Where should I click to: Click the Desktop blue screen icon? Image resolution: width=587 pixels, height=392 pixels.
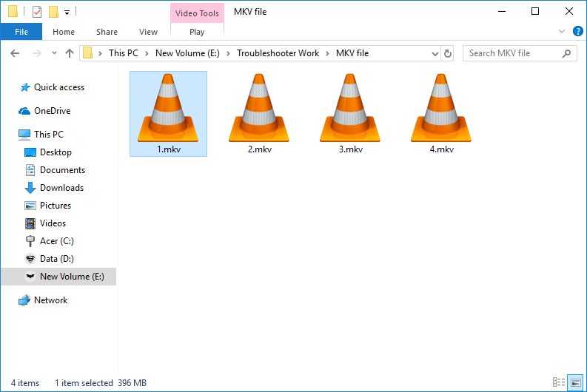[x=30, y=152]
